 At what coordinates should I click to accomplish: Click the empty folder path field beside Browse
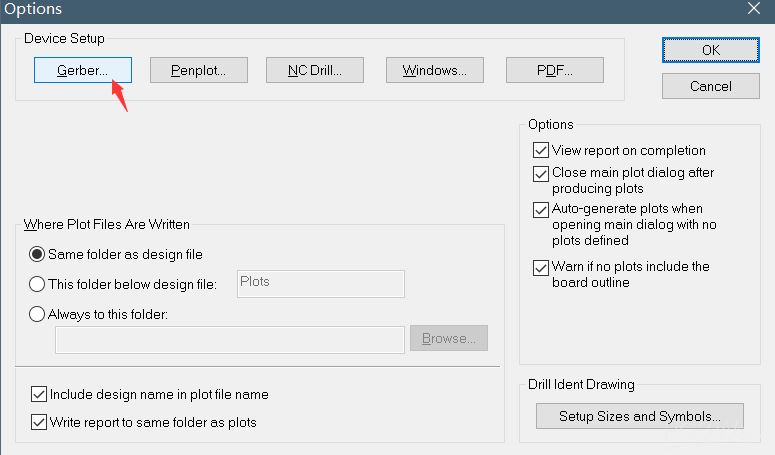tap(229, 340)
